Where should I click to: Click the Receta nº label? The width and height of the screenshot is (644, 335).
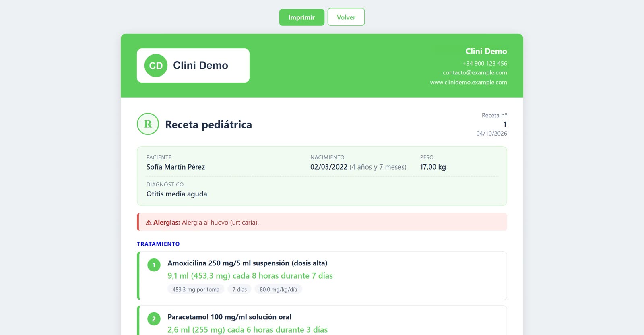(x=494, y=115)
